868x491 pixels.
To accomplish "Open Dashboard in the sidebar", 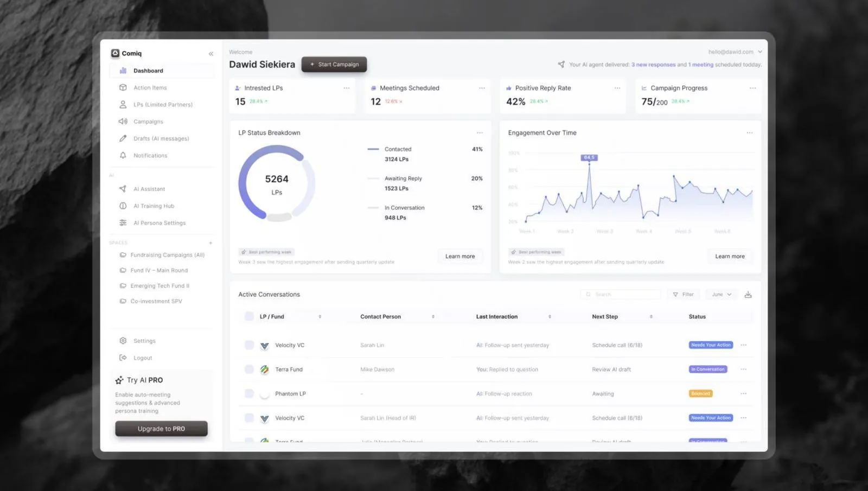I will [162, 71].
